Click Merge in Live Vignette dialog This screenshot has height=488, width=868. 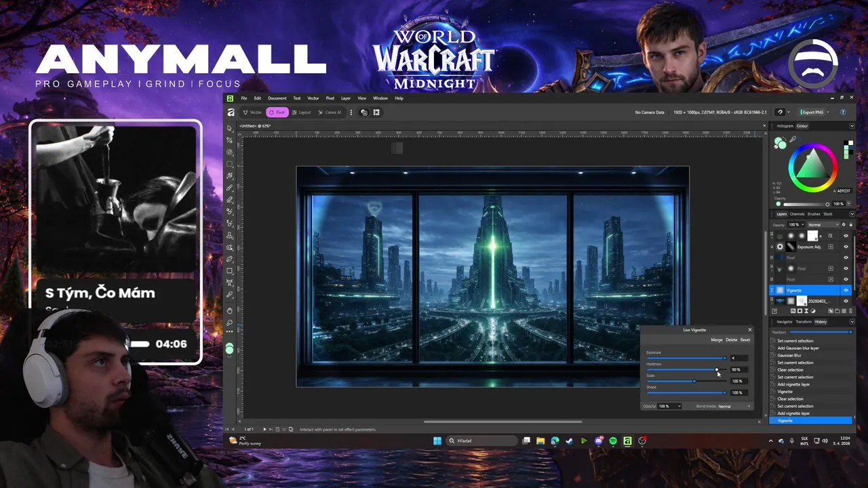tap(716, 340)
